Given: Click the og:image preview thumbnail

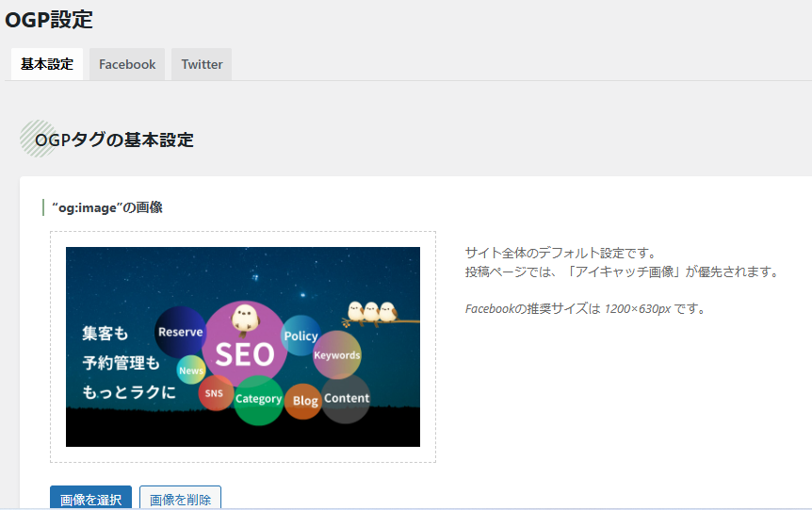Looking at the screenshot, I should [243, 347].
